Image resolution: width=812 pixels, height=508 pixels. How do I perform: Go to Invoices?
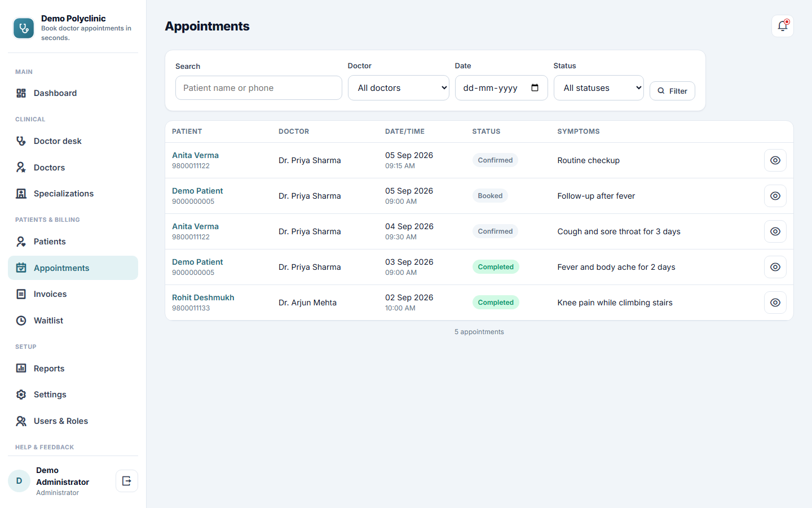point(73,294)
